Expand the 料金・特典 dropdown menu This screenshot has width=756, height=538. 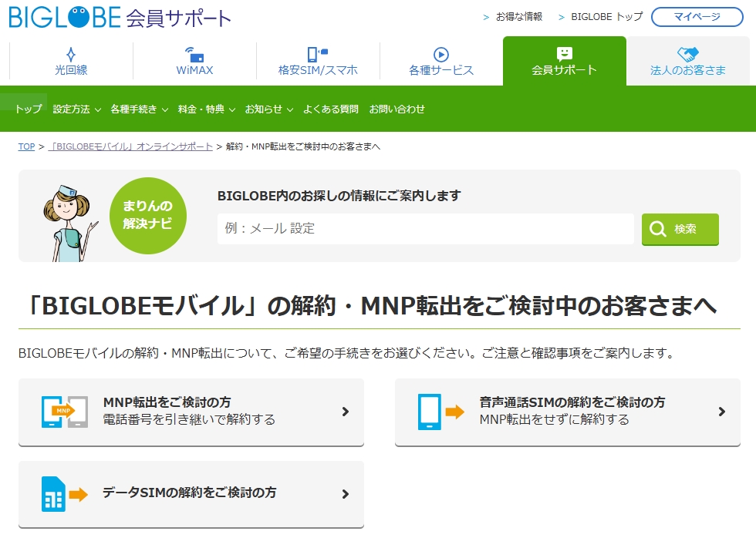207,109
